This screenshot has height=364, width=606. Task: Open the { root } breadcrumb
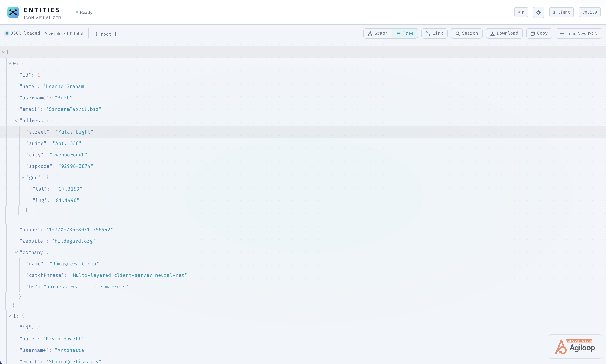pos(106,34)
